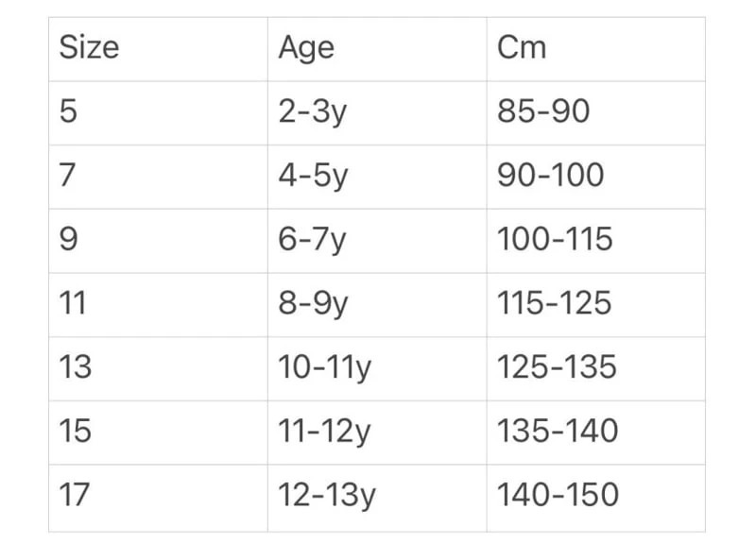Select the 85-90 height cell
Screen dimensions: 756x560
point(543,112)
